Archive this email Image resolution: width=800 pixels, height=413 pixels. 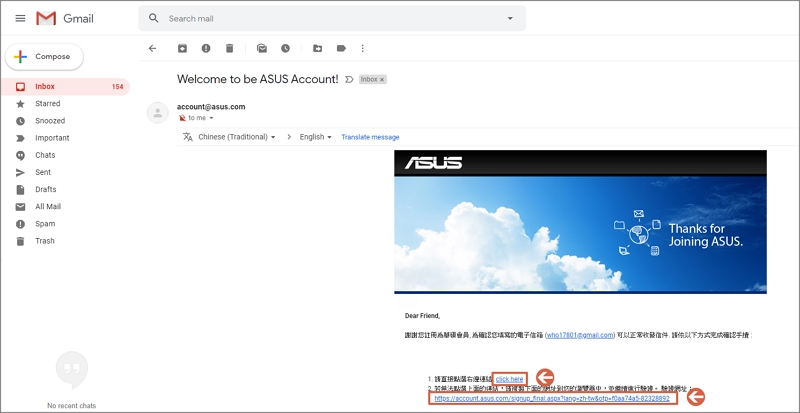182,48
